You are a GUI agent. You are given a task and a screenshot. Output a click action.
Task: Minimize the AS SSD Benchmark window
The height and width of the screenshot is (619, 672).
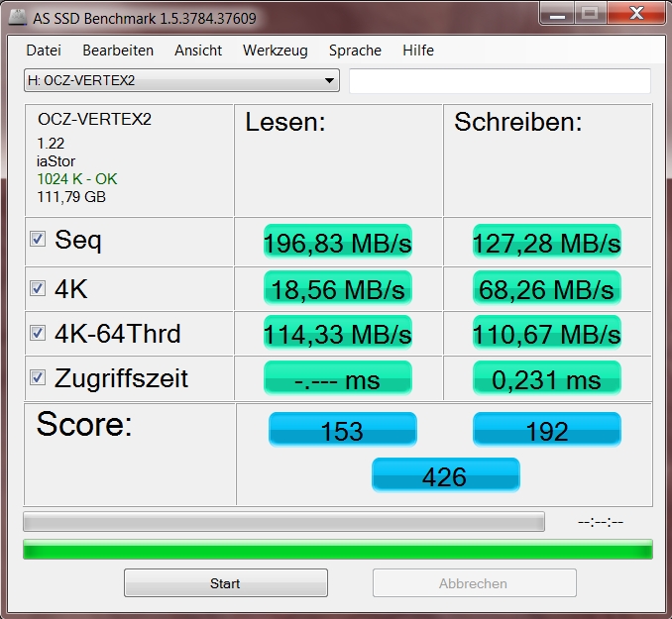coord(557,14)
